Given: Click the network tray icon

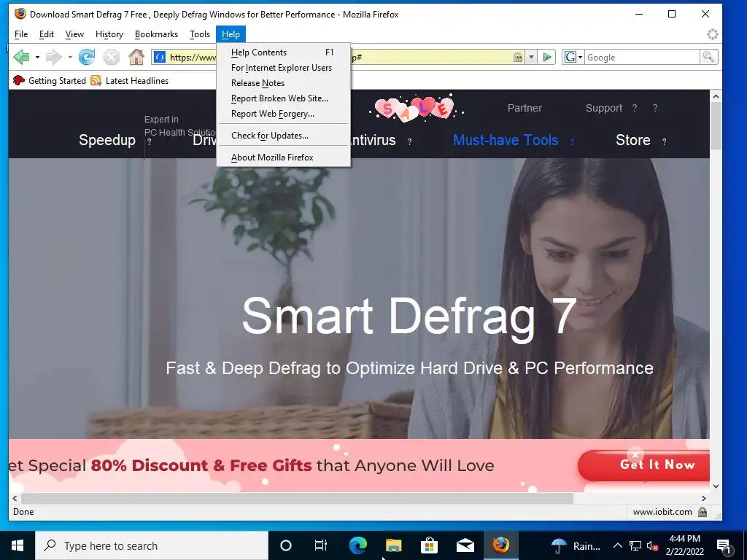Looking at the screenshot, I should point(635,545).
